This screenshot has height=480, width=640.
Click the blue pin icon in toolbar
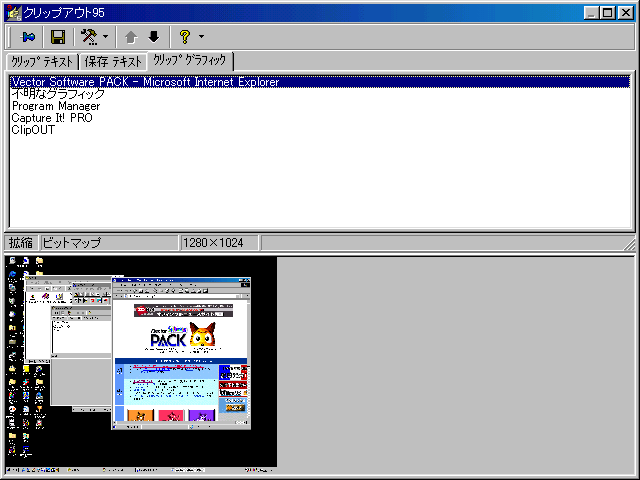tap(28, 37)
